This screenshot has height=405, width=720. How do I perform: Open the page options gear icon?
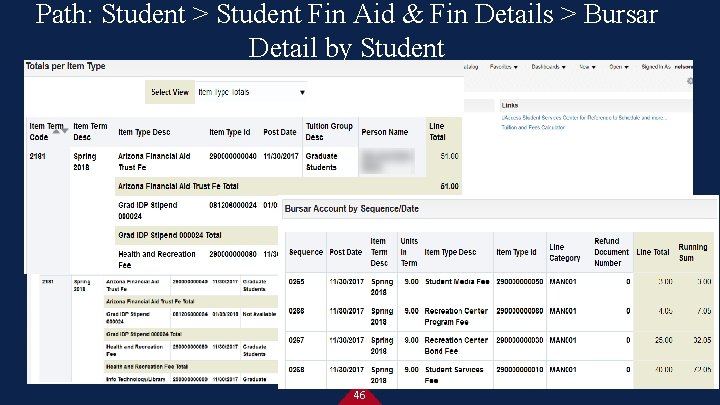tap(689, 81)
